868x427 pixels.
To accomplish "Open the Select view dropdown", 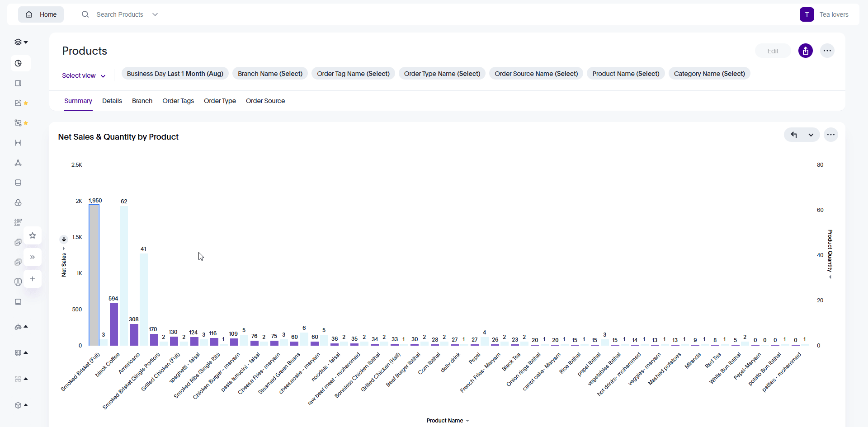I will (84, 75).
